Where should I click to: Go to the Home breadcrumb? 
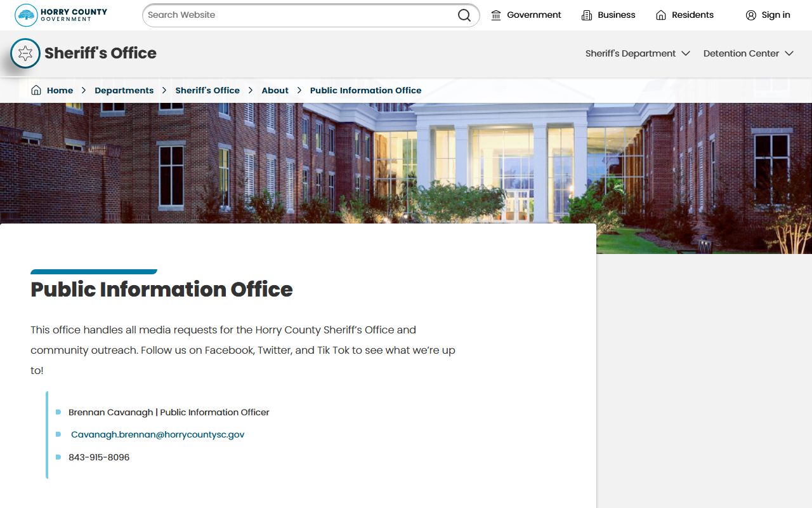click(x=60, y=90)
